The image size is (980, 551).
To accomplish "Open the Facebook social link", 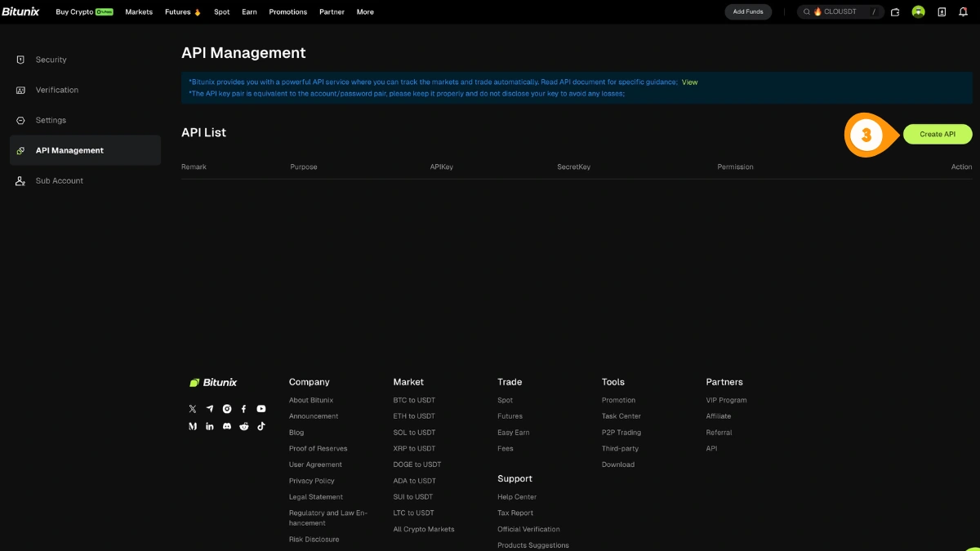I will tap(243, 409).
